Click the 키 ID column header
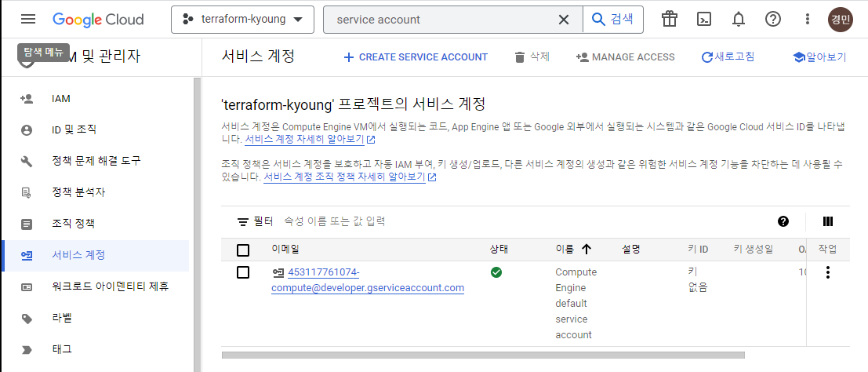868x372 pixels. [x=698, y=250]
